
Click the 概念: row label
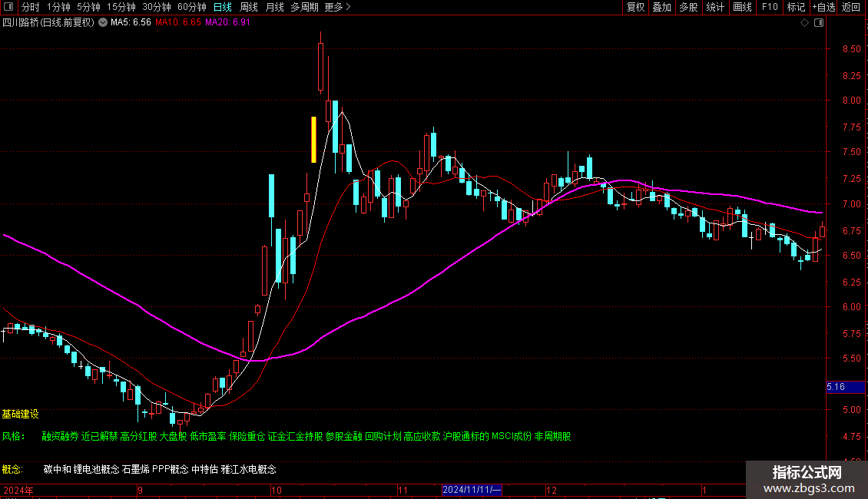coord(12,470)
